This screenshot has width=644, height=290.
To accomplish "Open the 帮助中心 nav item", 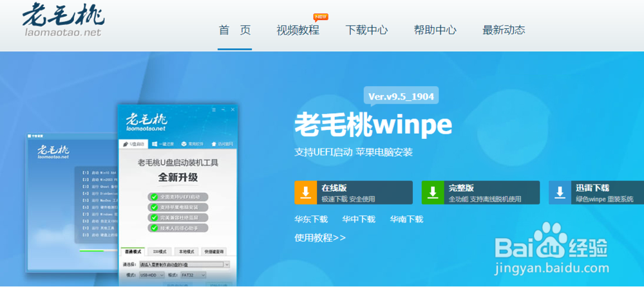I will [435, 30].
